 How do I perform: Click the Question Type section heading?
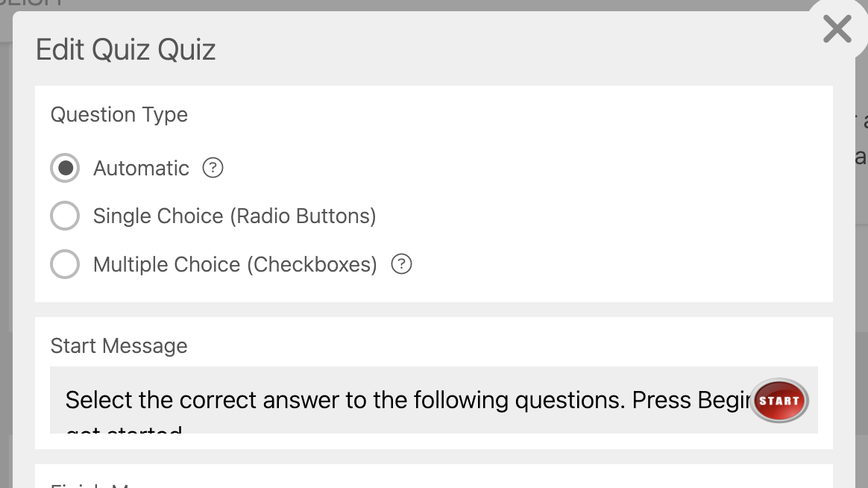[119, 115]
